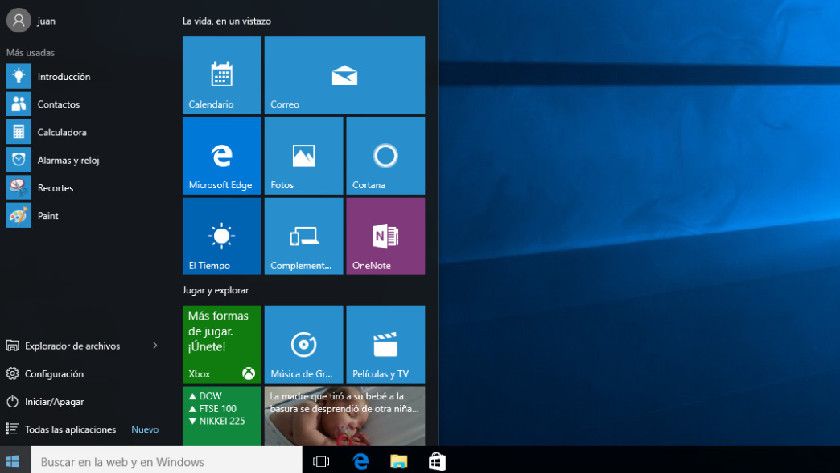This screenshot has width=840, height=473.
Task: Open the news article tile
Action: 344,416
